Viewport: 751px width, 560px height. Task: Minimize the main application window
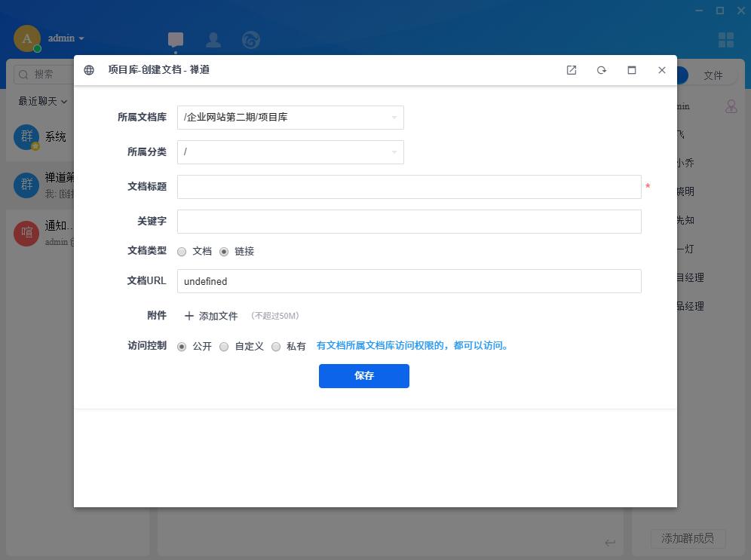click(699, 11)
